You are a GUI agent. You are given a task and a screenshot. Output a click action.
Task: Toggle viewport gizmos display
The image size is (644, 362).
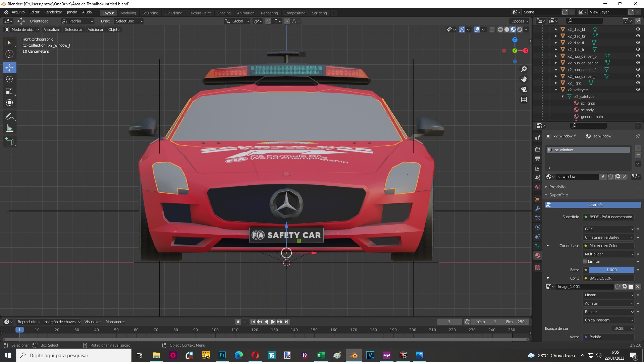coord(462,29)
